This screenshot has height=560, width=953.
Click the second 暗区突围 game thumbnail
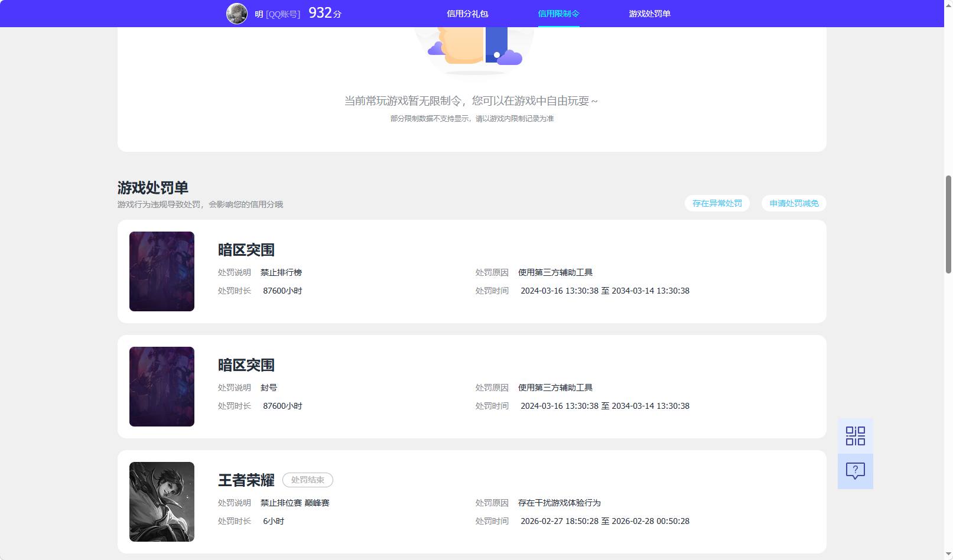(x=161, y=386)
